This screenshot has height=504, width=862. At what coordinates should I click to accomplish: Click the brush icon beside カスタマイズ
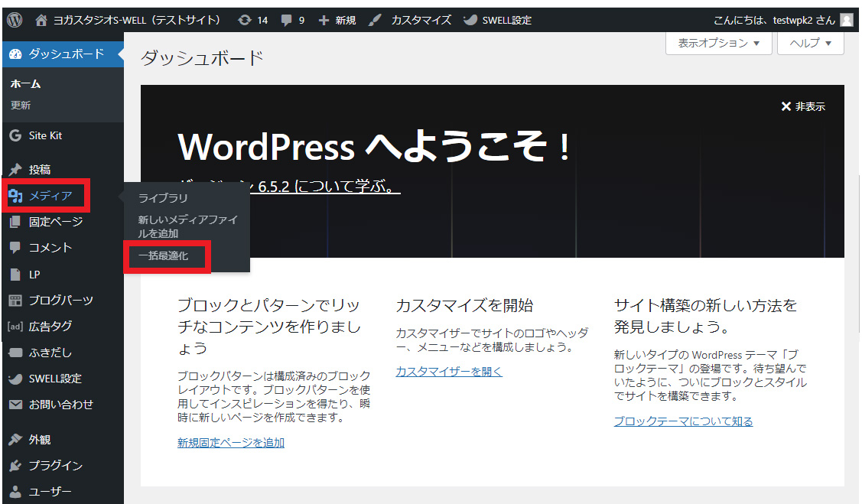pos(375,21)
